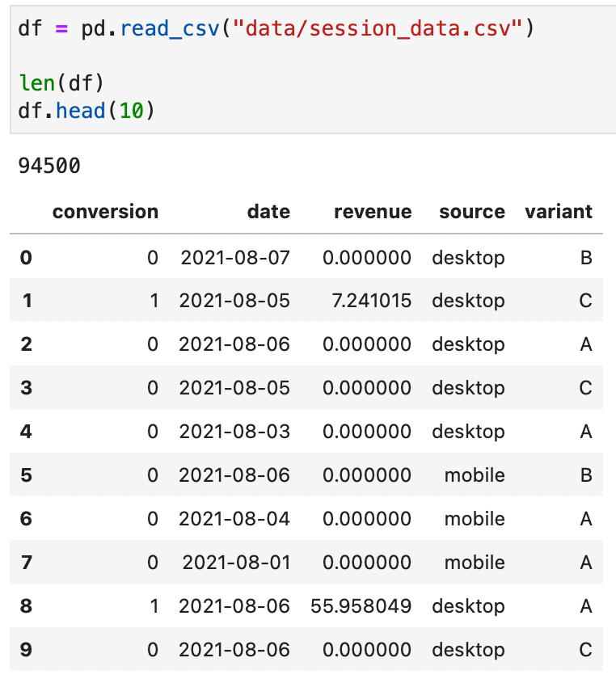616x679 pixels.
Task: Click the date cell 2021-08-03
Action: coord(234,432)
